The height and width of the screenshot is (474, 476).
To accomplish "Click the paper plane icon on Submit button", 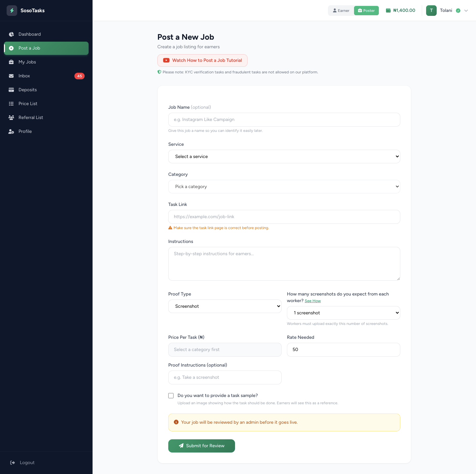I will click(181, 446).
